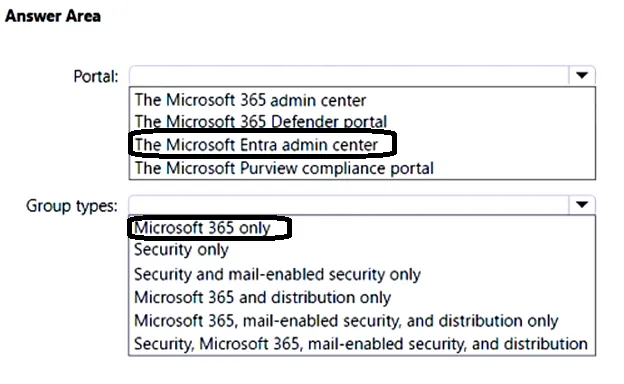Choose The Microsoft 365 Defender portal
The image size is (624, 384).
pos(261,121)
